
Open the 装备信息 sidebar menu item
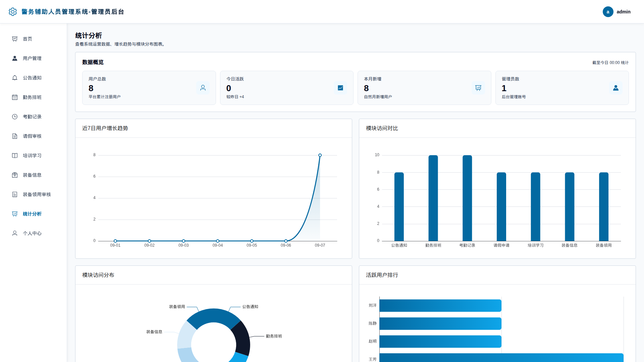[x=34, y=175]
